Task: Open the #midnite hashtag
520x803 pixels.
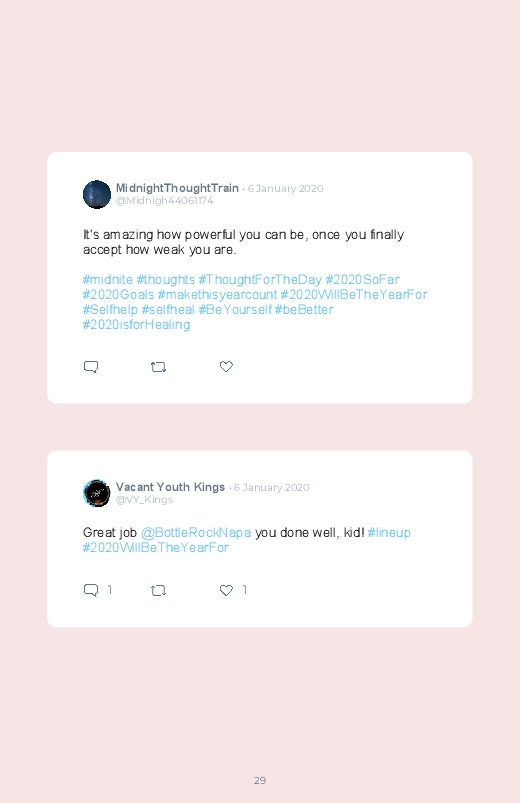Action: [x=108, y=280]
